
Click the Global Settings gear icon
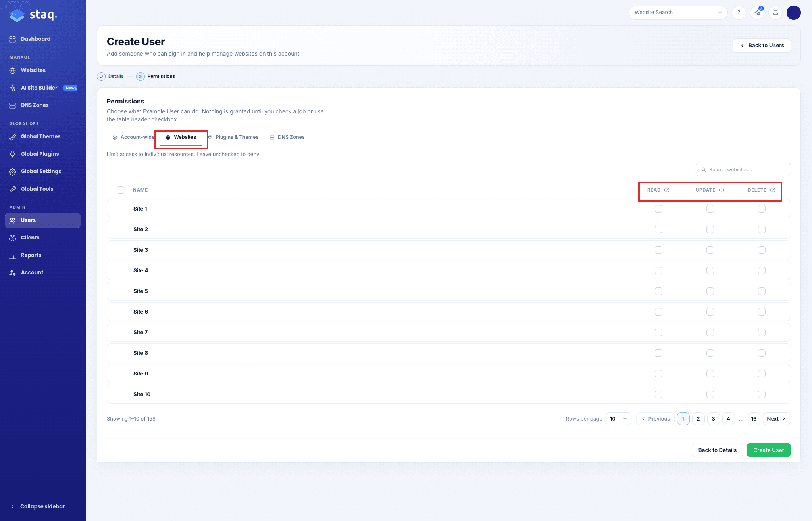click(x=13, y=172)
